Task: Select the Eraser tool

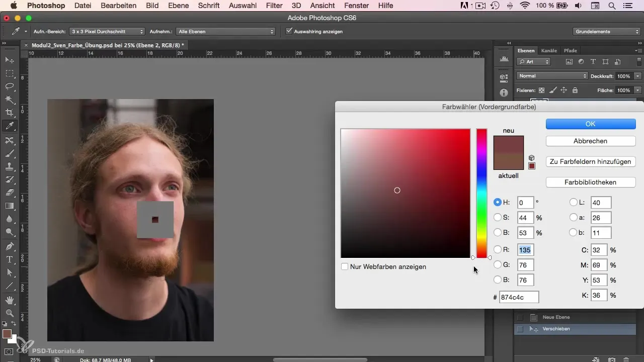Action: (9, 193)
